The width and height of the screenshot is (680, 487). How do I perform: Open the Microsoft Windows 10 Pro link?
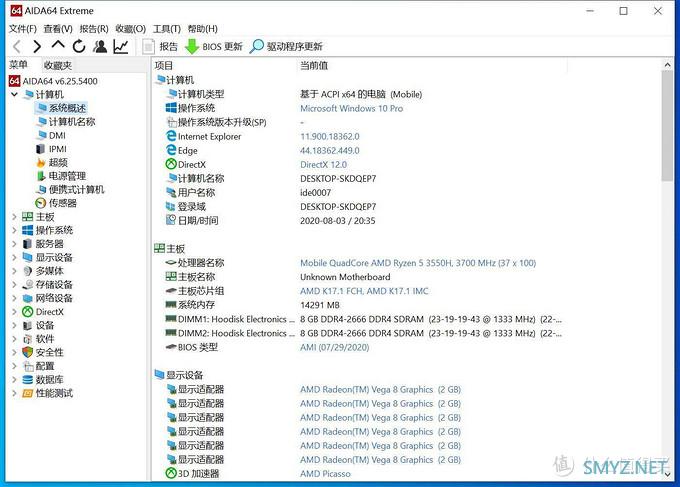(x=351, y=108)
